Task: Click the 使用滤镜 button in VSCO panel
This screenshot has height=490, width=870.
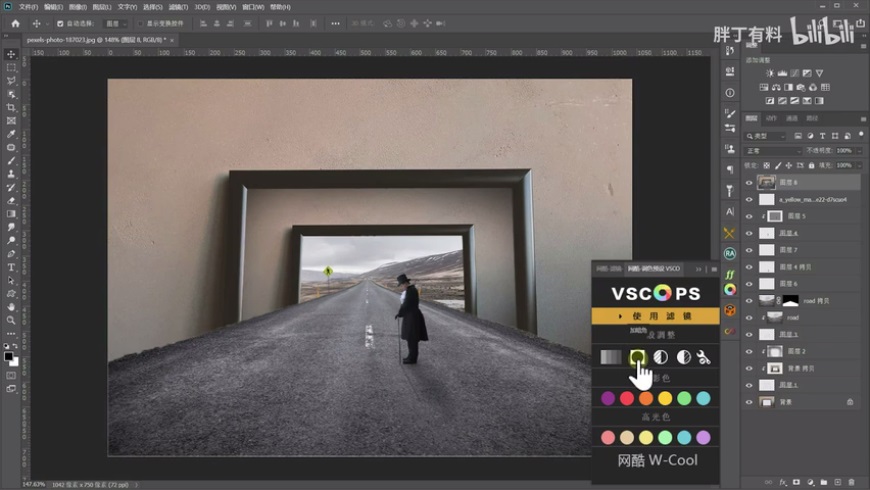Action: (655, 316)
